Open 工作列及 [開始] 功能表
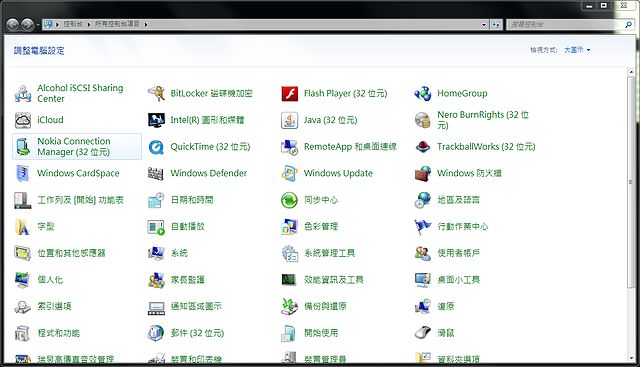The image size is (640, 367). 80,200
